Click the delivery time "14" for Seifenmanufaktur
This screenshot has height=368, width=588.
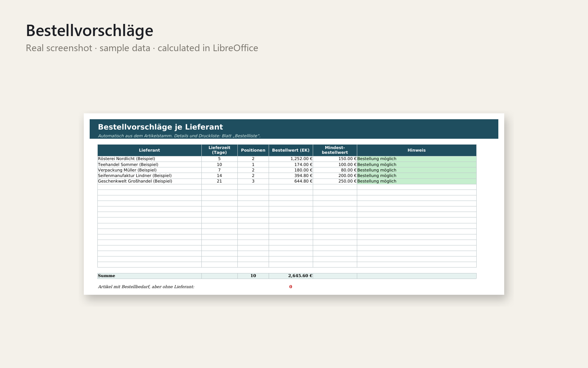pyautogui.click(x=219, y=176)
